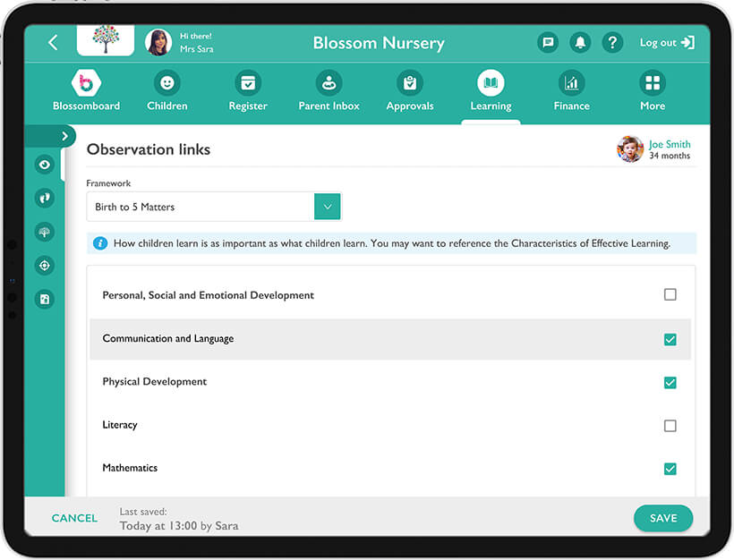Image resolution: width=734 pixels, height=560 pixels.
Task: Select the tree icon in the left sidebar
Action: coord(44,232)
